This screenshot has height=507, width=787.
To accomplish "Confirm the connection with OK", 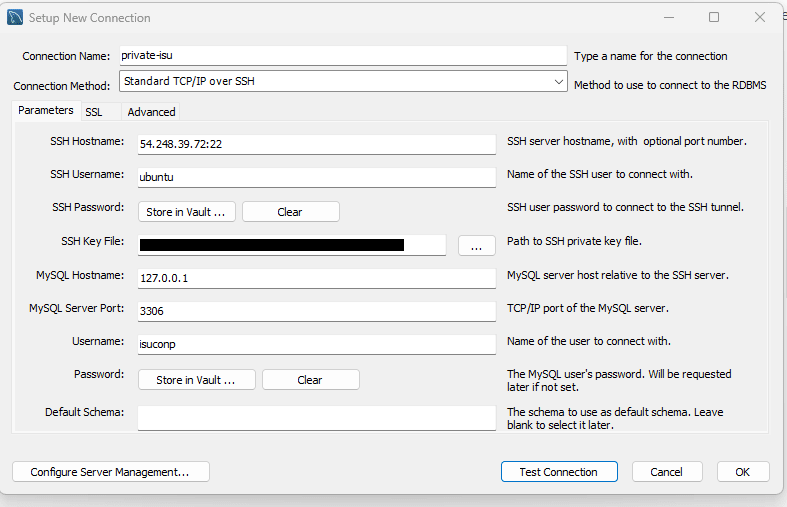I will click(x=743, y=472).
